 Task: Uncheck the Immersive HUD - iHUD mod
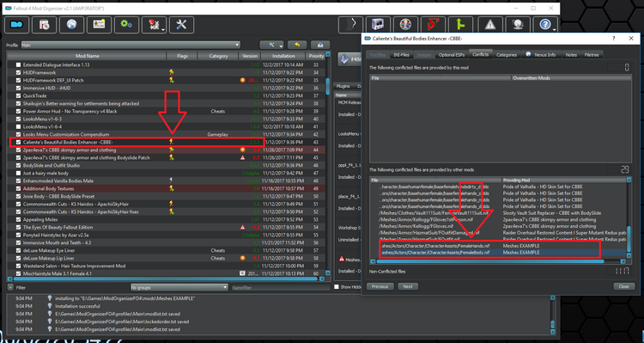click(x=18, y=88)
